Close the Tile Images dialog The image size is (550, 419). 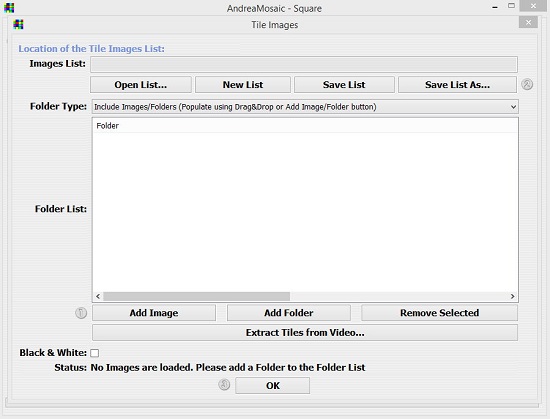tap(528, 23)
